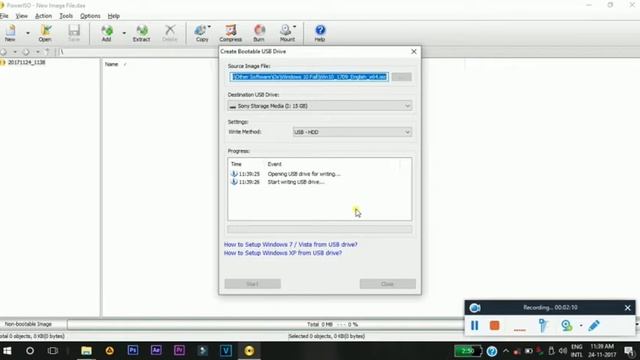Open the Options menu

[90, 16]
